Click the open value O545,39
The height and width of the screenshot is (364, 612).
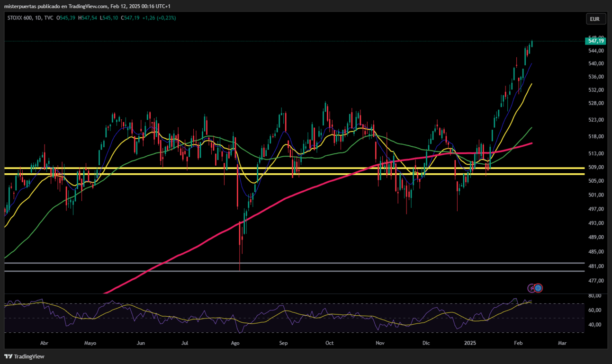coord(66,18)
